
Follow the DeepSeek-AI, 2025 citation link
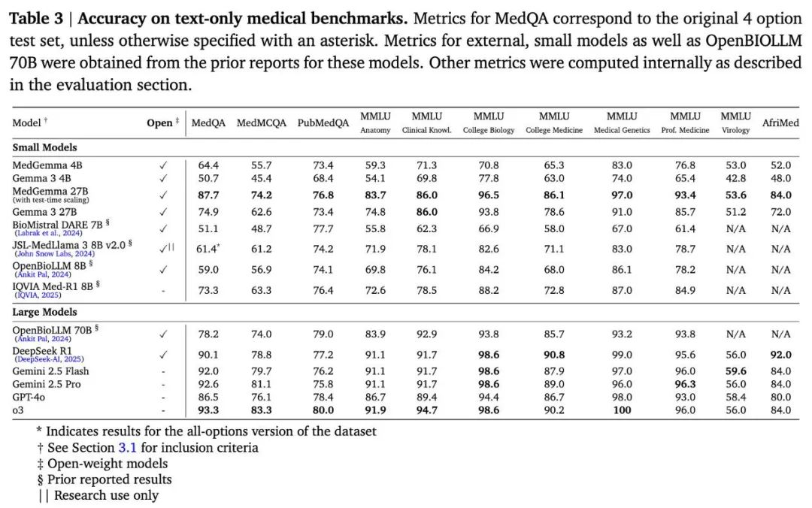coord(50,359)
